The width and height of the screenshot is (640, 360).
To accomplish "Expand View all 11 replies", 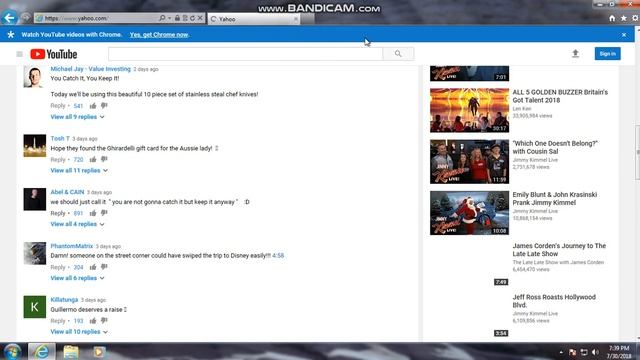I will coord(79,170).
